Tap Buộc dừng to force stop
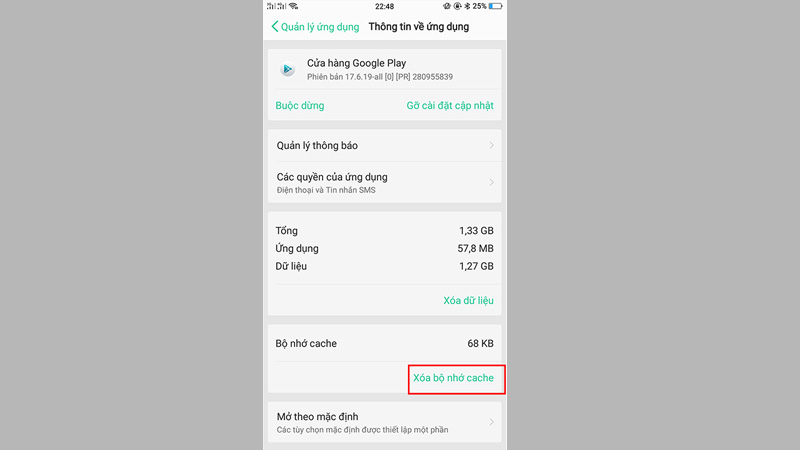 pyautogui.click(x=299, y=106)
